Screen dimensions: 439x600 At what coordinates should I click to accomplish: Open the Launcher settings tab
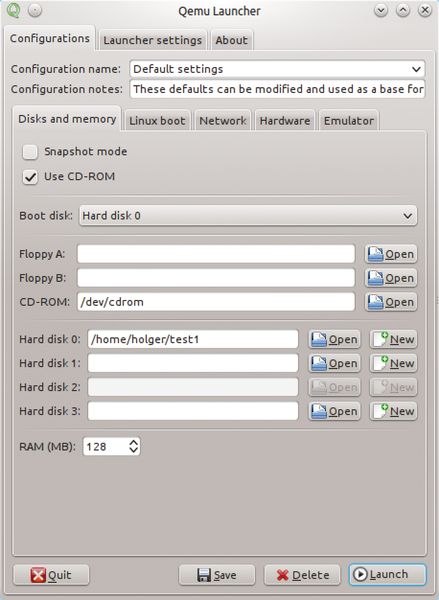pos(152,40)
